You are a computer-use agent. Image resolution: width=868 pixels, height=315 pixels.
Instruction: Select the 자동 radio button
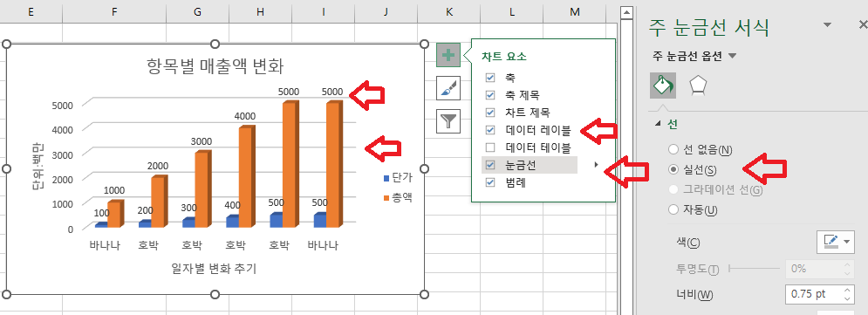[x=673, y=209]
